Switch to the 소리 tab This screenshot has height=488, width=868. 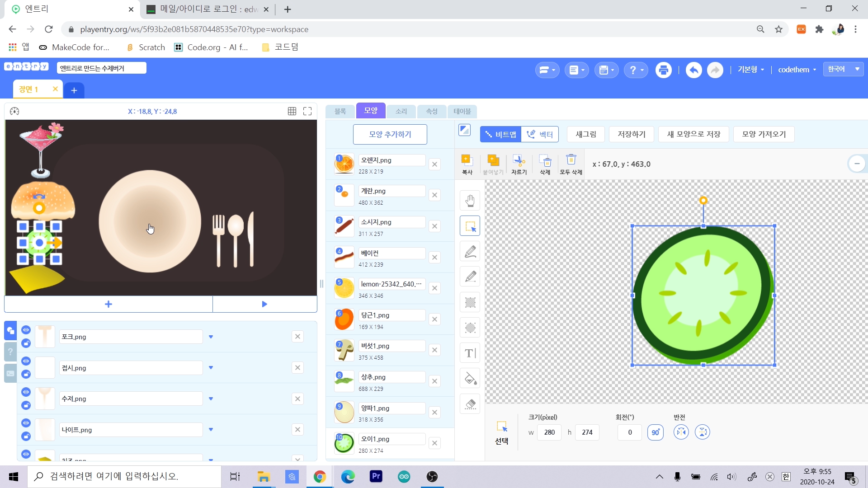pyautogui.click(x=401, y=111)
